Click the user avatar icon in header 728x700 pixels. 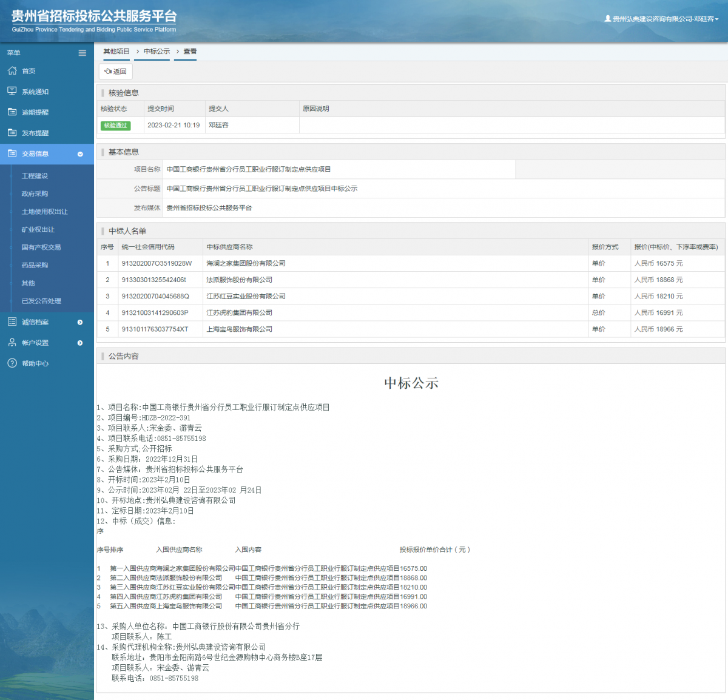(608, 19)
